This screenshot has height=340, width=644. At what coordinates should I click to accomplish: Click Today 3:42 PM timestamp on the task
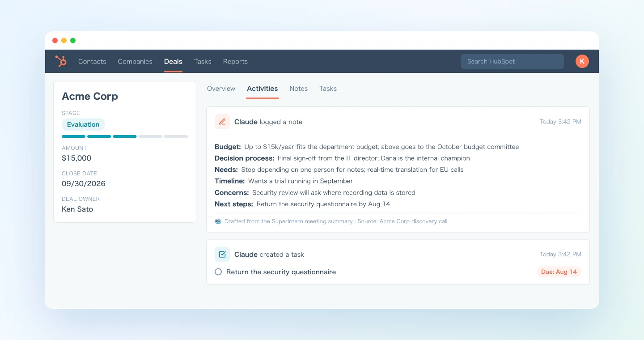pos(560,255)
